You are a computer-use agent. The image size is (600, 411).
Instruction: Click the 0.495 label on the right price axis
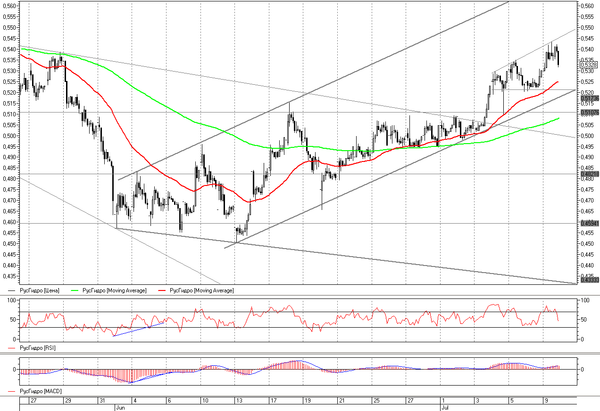pos(588,147)
